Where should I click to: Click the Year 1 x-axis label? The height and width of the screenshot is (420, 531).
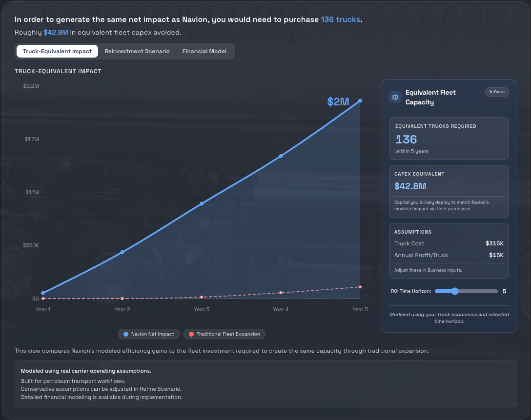(43, 309)
